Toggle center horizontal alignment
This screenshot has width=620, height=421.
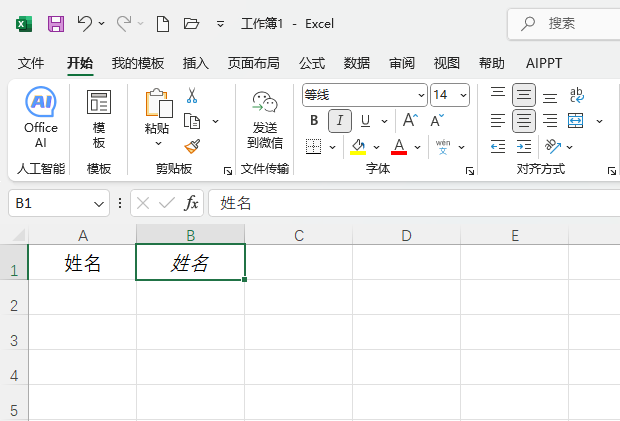tap(524, 121)
